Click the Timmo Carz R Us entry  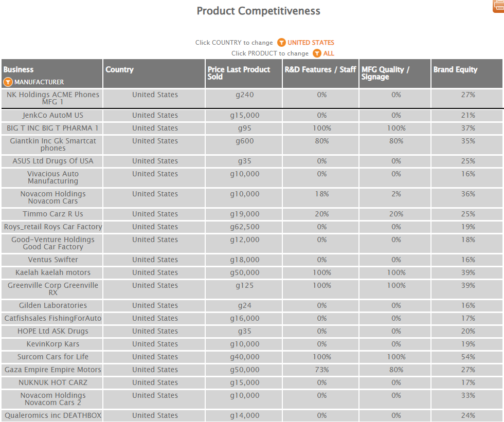53,214
